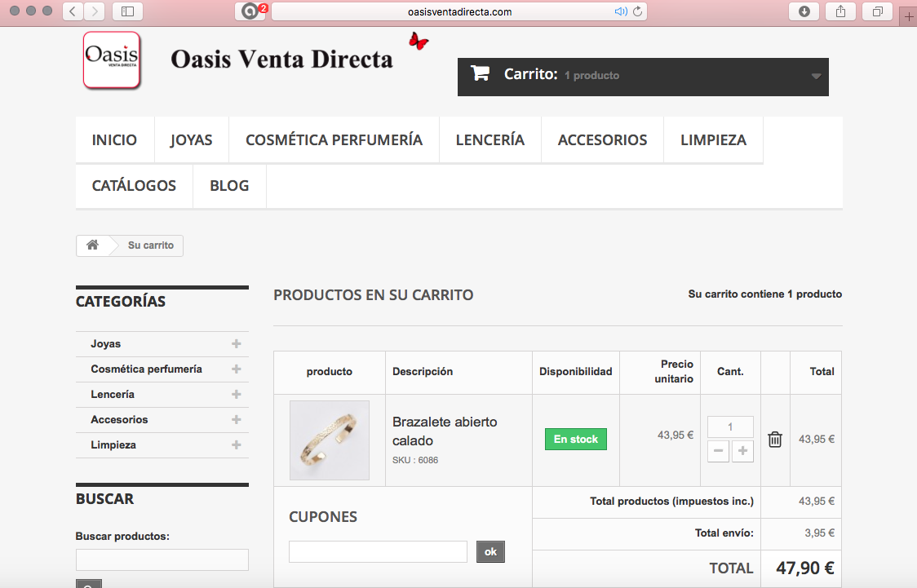This screenshot has width=917, height=588.
Task: Show Safari sidebar
Action: tap(127, 11)
